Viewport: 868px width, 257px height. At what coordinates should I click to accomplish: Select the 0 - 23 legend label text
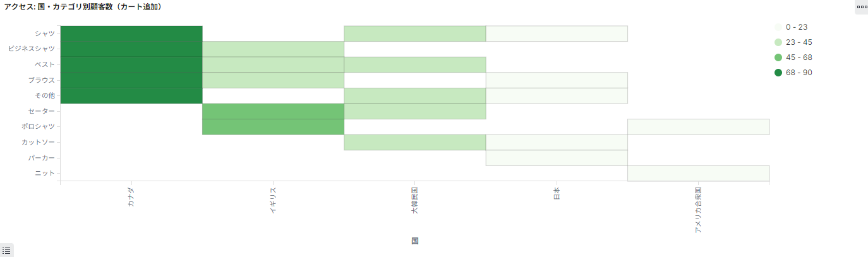click(x=797, y=27)
